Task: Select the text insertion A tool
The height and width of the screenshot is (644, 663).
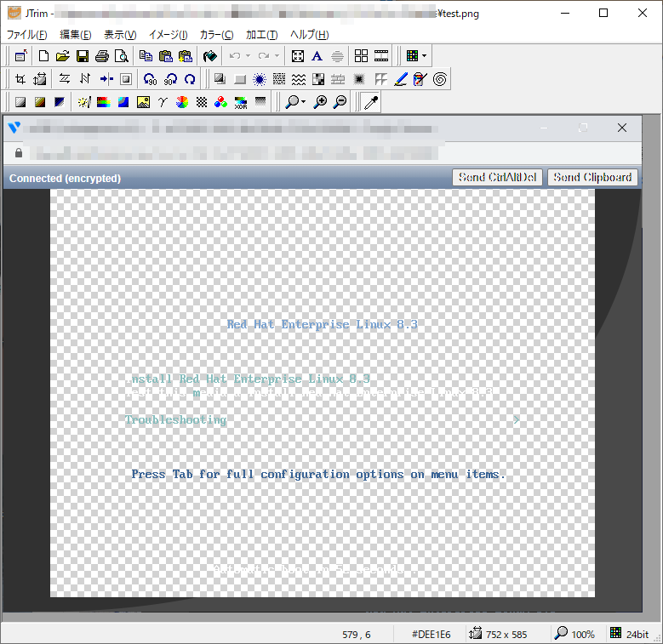Action: 317,56
